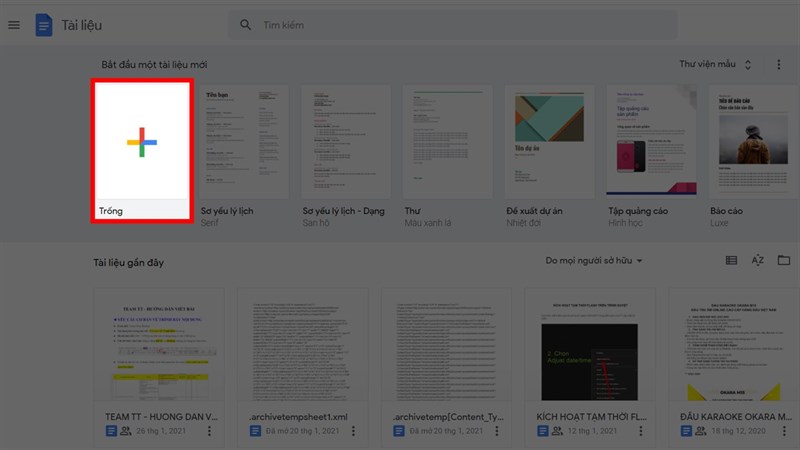
Task: Expand the Thư viện mẫu template gallery
Action: [x=715, y=64]
